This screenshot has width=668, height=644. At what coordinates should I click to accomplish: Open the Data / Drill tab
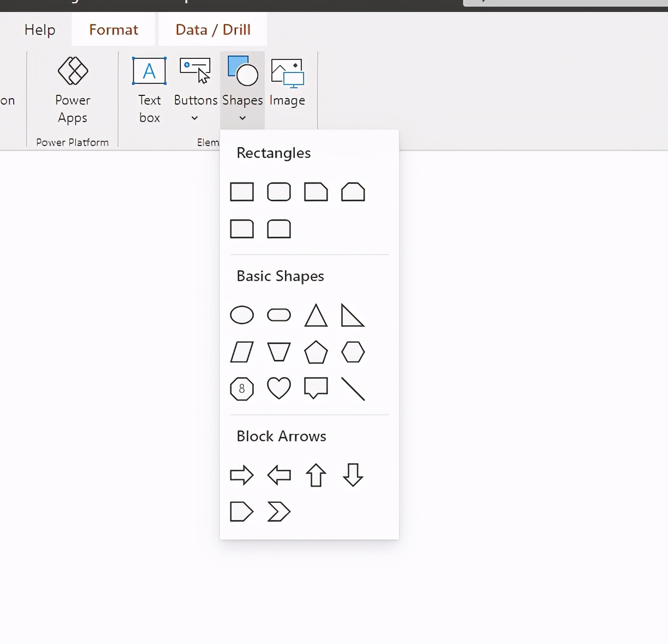pyautogui.click(x=212, y=29)
